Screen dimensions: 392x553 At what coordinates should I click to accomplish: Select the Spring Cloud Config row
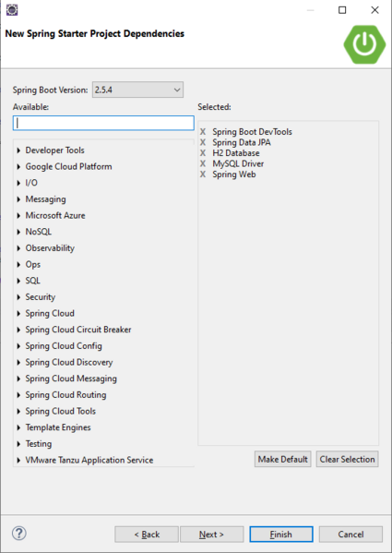click(x=64, y=346)
